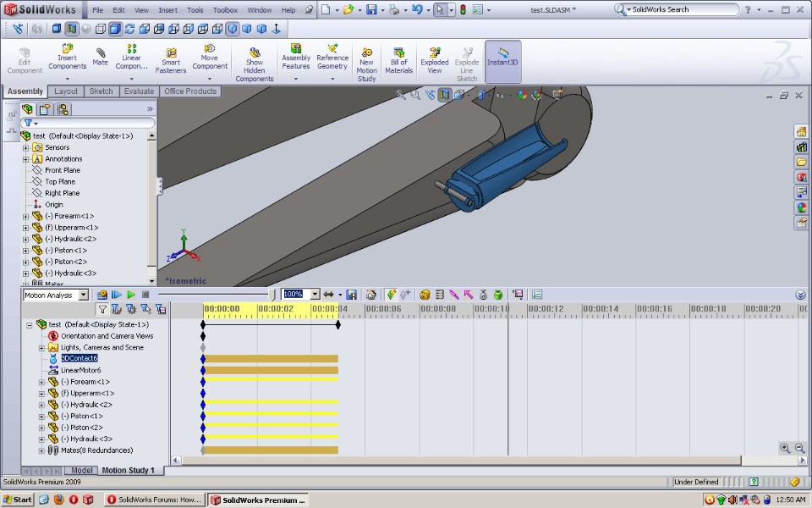Add a motor to the study

[x=425, y=295]
